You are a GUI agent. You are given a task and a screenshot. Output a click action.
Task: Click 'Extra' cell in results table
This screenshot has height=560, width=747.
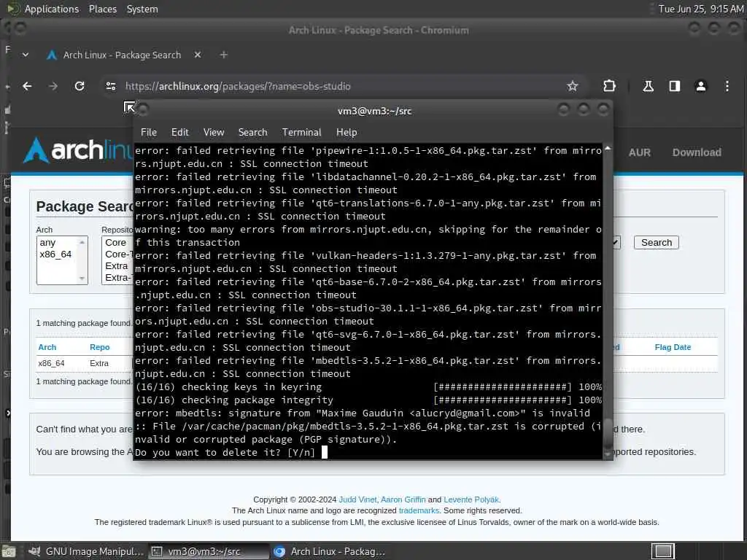(x=99, y=363)
